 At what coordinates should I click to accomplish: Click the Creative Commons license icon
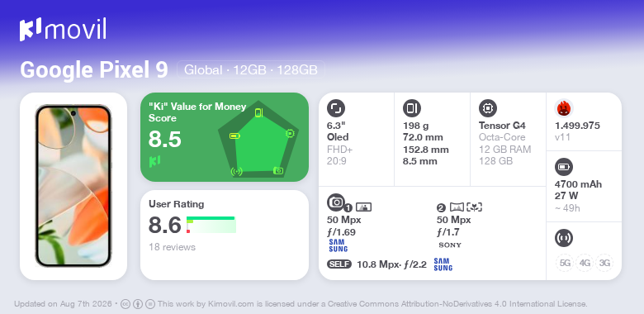pos(125,304)
